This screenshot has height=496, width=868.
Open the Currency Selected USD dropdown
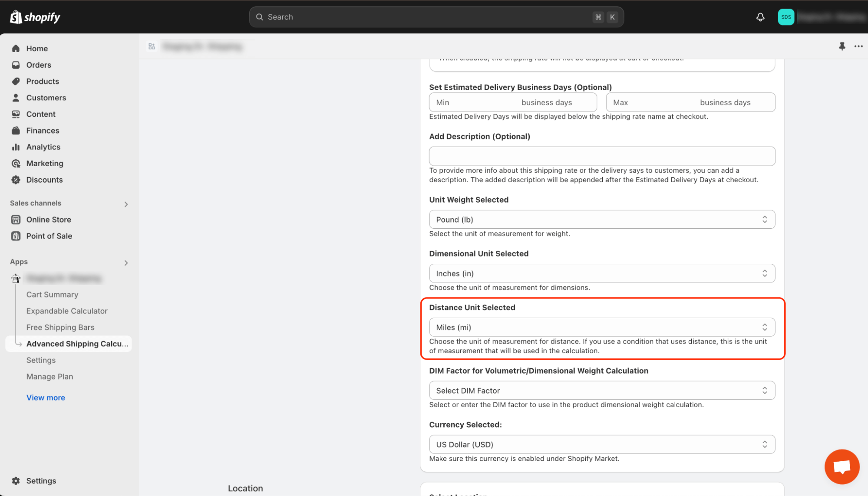(x=602, y=444)
